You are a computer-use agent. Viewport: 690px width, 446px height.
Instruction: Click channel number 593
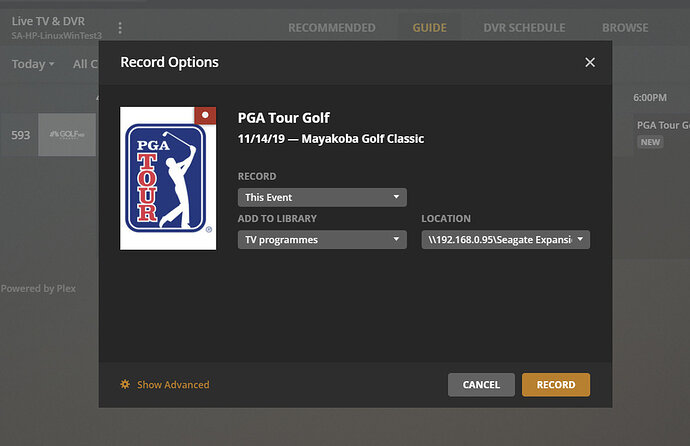tap(21, 135)
